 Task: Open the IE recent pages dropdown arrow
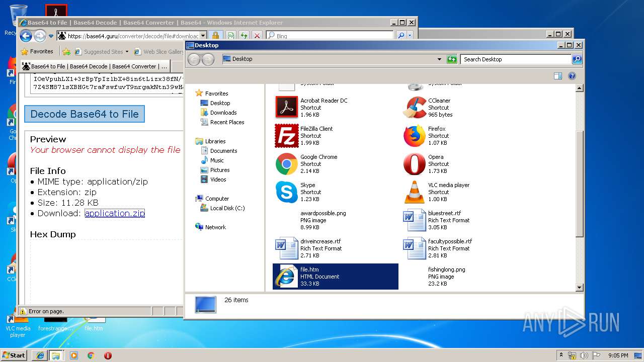click(x=51, y=36)
